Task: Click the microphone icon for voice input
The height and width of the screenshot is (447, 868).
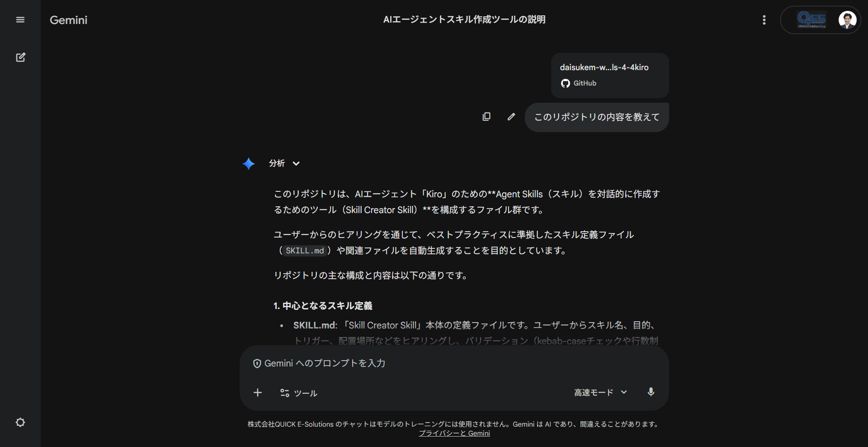Action: click(651, 392)
